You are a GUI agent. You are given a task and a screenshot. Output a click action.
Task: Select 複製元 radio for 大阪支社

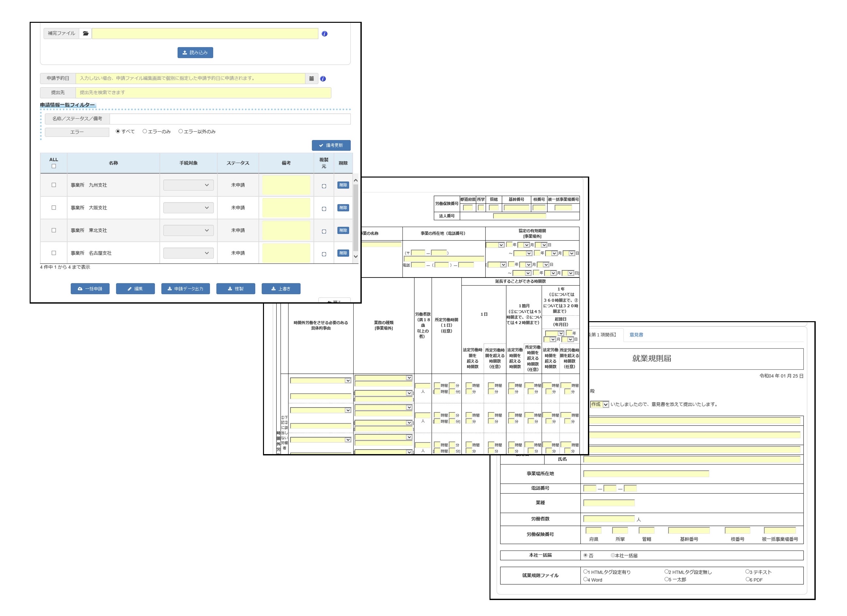pos(324,209)
